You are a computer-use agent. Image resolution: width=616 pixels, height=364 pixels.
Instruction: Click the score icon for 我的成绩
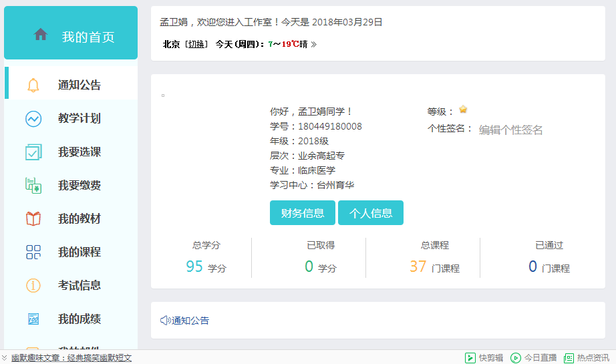pos(33,319)
